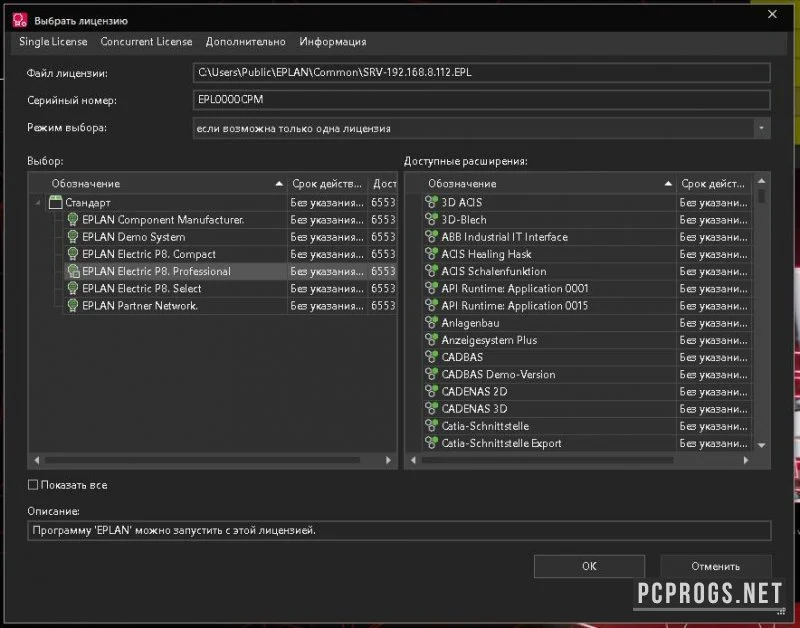Select the CADBAS extension row
Image resolution: width=800 pixels, height=628 pixels.
tap(587, 357)
